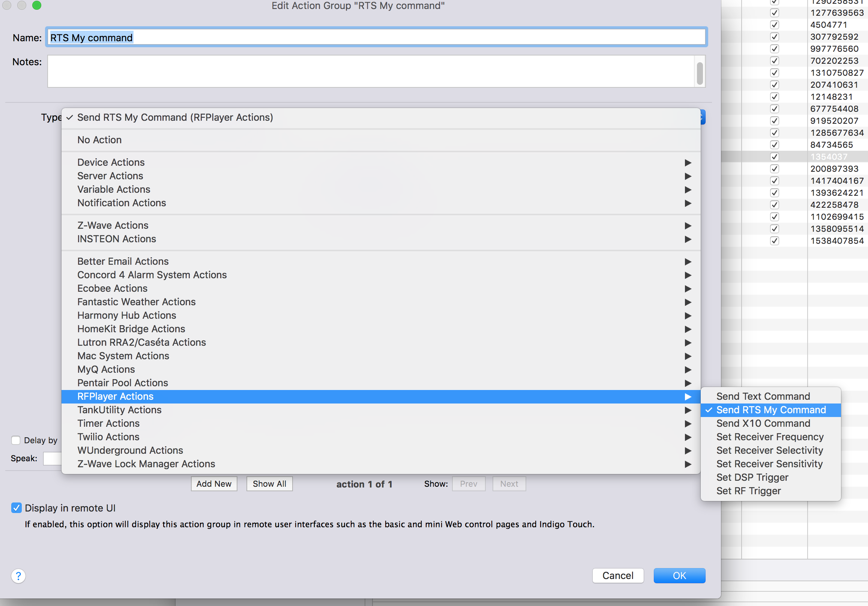Toggle checkbox for row 919520207

click(x=775, y=121)
